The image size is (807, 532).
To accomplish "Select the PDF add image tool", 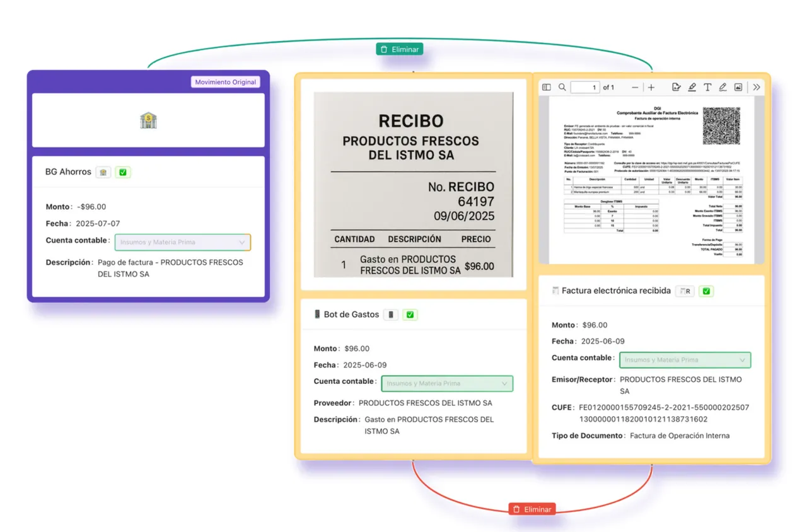I will click(738, 87).
